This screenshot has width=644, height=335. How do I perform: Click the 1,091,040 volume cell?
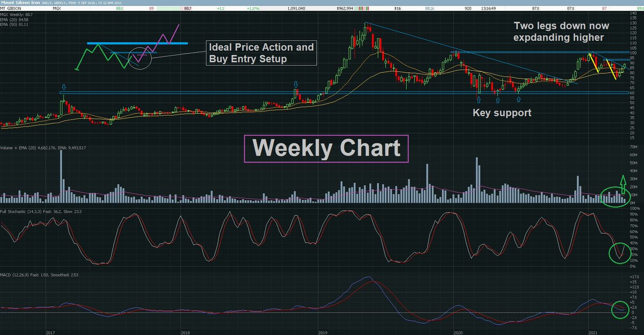click(x=297, y=10)
